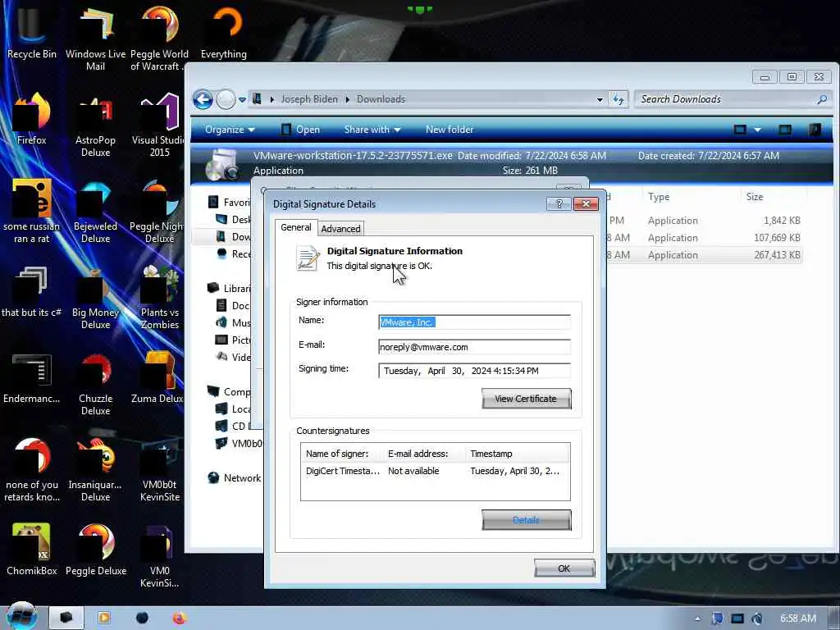Open Firefox desktop shortcut
Image resolution: width=840 pixels, height=630 pixels.
point(31,119)
